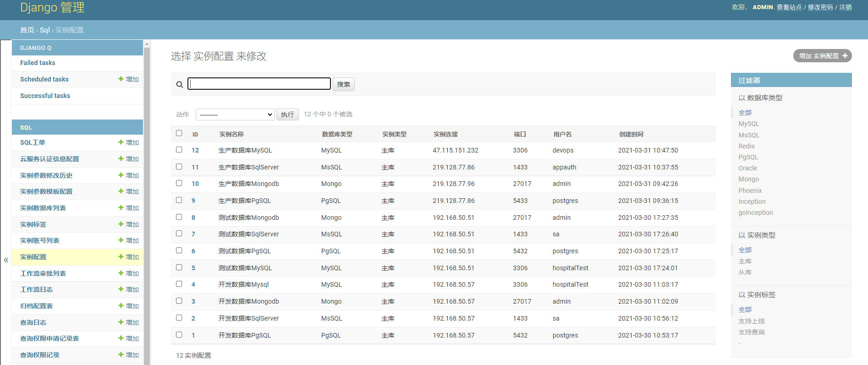
Task: Filter database type by Oracle
Action: (x=747, y=168)
